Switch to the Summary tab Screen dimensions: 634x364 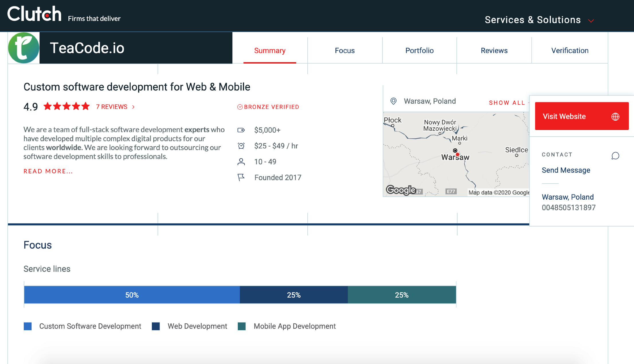point(270,50)
